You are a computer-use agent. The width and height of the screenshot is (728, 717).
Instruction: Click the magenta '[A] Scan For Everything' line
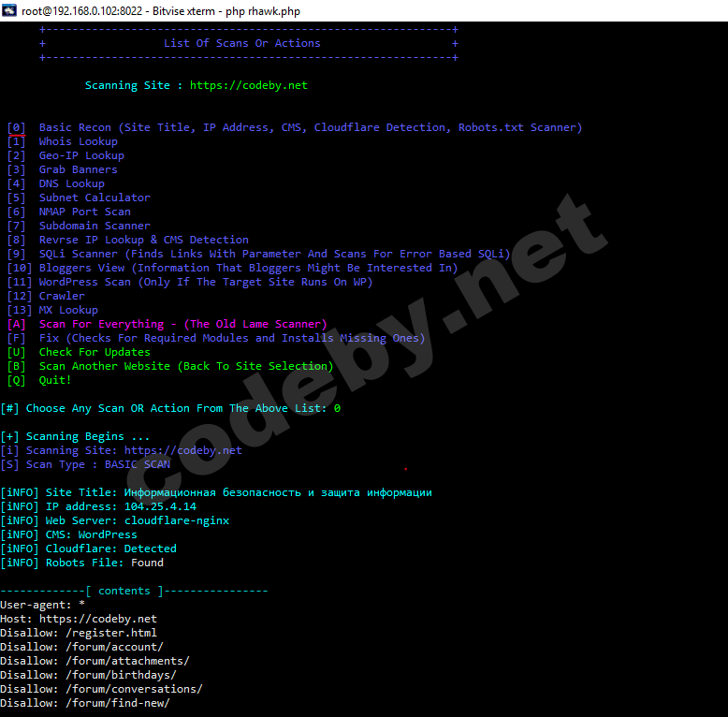coord(167,324)
